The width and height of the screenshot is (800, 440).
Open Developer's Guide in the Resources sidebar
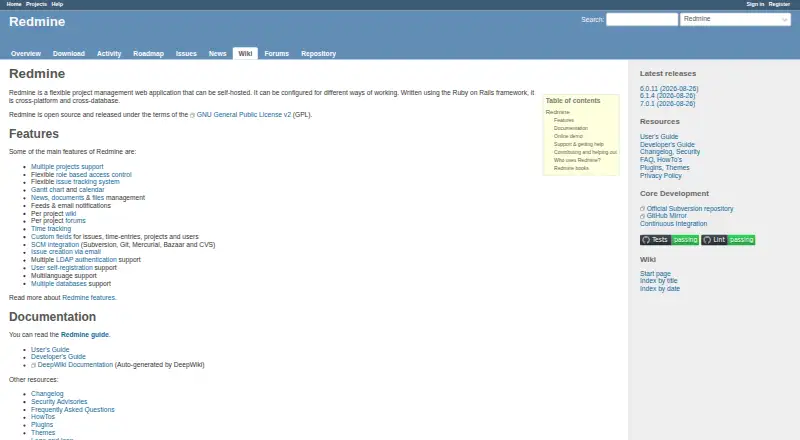tap(667, 145)
